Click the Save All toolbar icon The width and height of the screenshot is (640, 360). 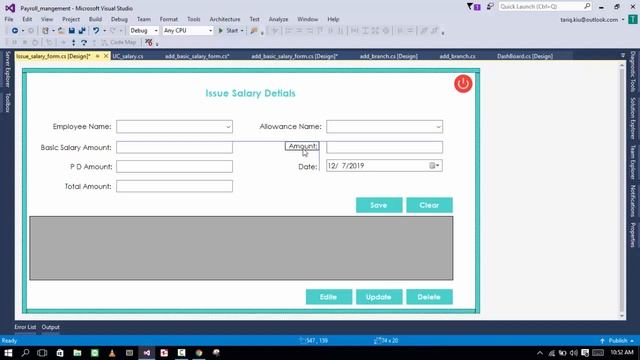click(82, 31)
